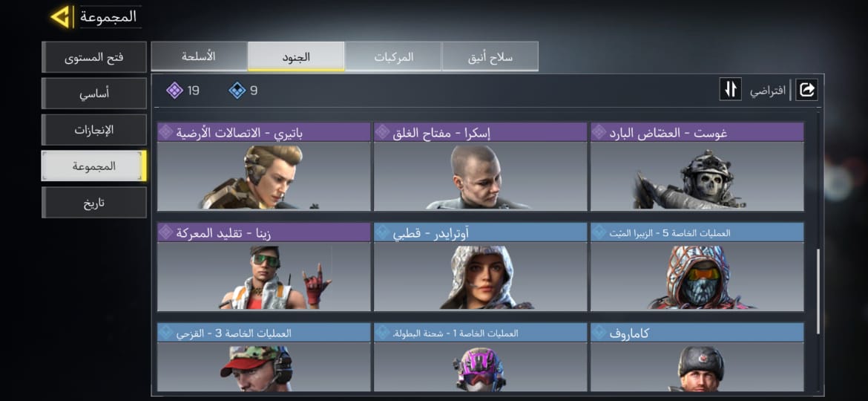Click rarity diamond on كاماروف card header
Viewport: 868px width, 401px height.
pyautogui.click(x=599, y=333)
